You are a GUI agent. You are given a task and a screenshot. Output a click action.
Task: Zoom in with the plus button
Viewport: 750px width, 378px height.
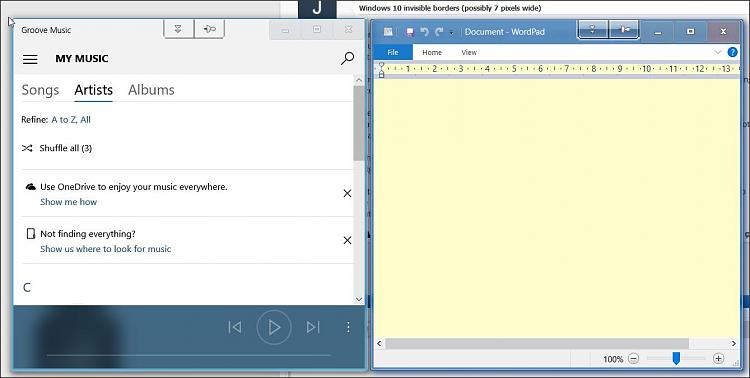718,358
